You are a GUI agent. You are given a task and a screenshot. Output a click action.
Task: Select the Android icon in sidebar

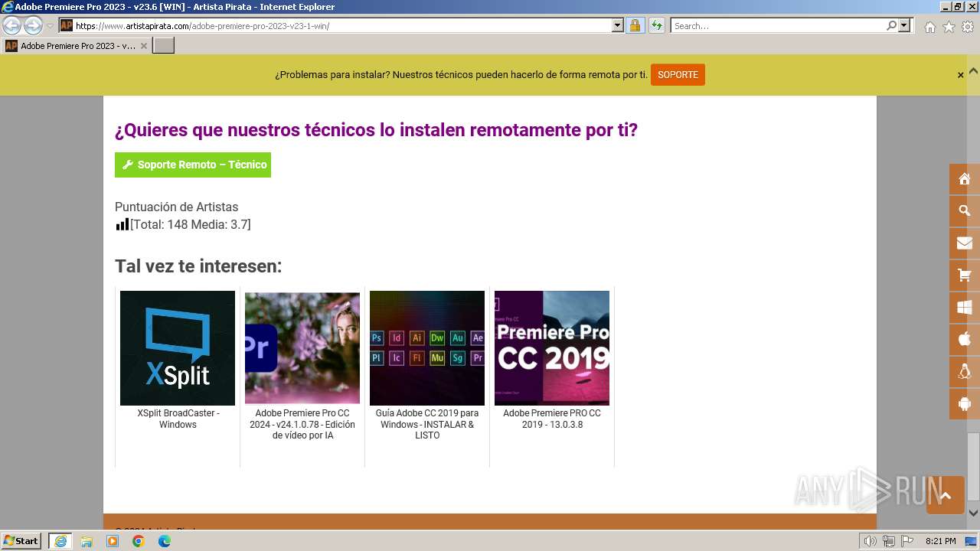(965, 403)
